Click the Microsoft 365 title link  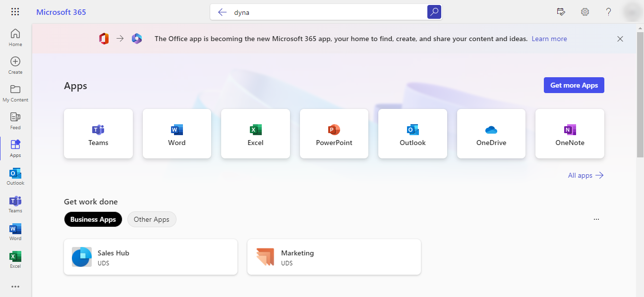click(61, 12)
